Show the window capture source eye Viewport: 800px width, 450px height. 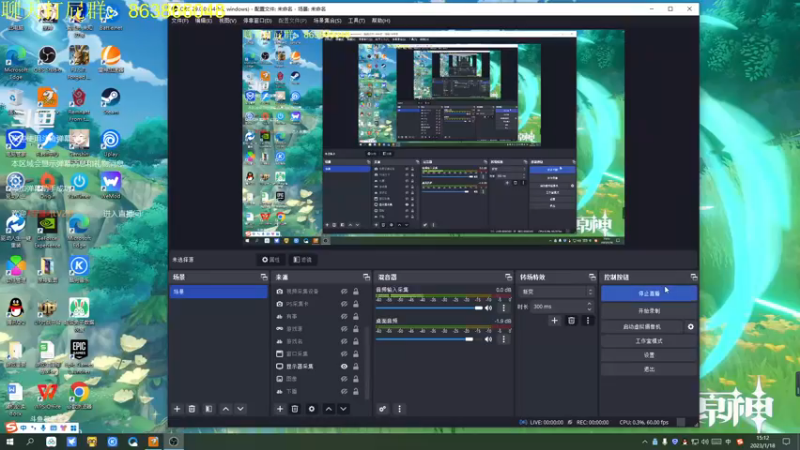point(344,354)
